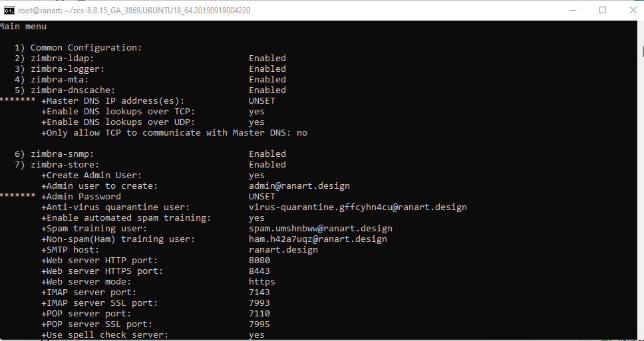Viewport: 644px width, 341px height.
Task: Click spam.umshnbww@ranart.design value
Action: [321, 229]
